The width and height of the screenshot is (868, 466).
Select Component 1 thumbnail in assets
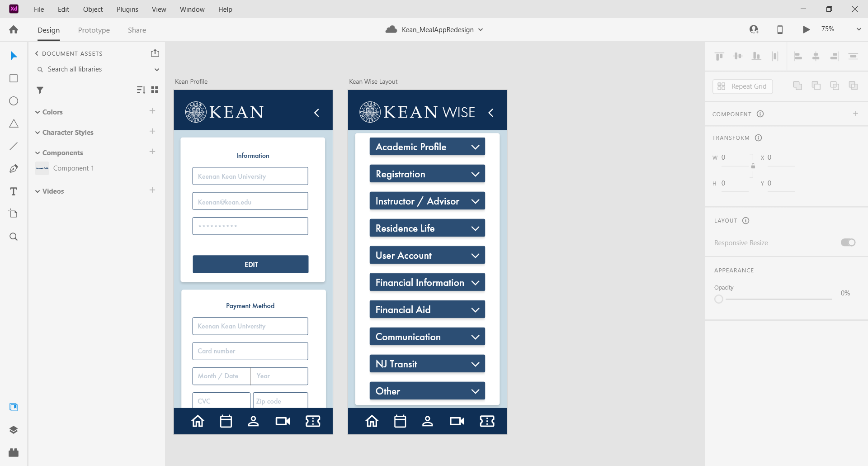pos(42,168)
